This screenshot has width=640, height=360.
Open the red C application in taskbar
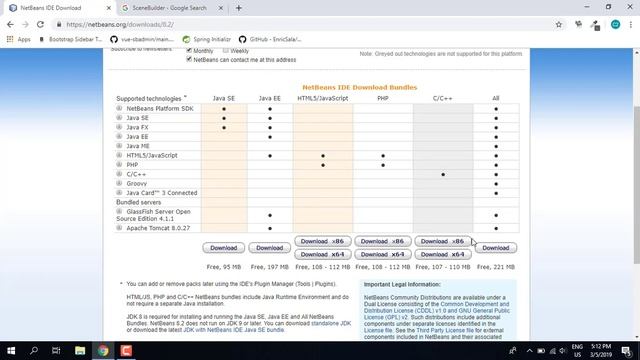[x=126, y=351]
